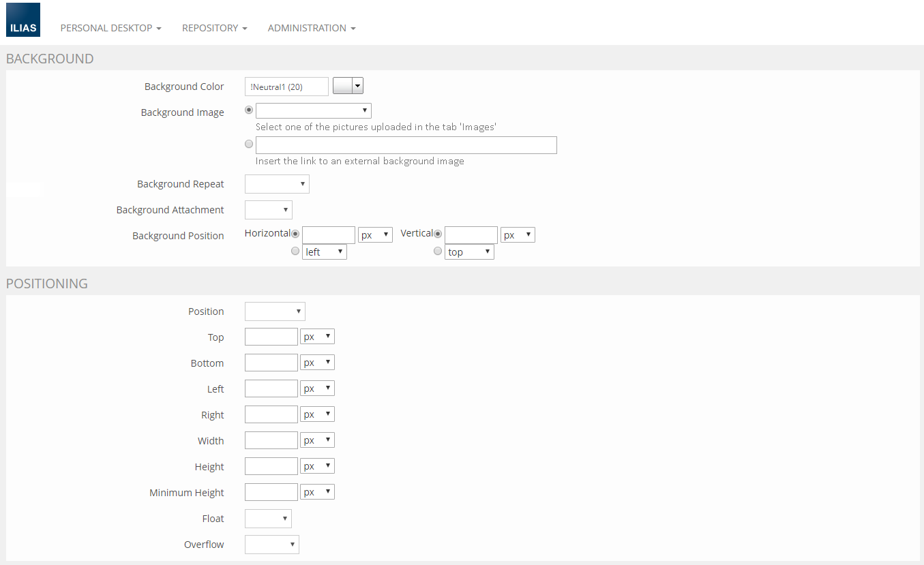
Task: Choose the Horizontal 'left' preset radio button
Action: click(295, 251)
